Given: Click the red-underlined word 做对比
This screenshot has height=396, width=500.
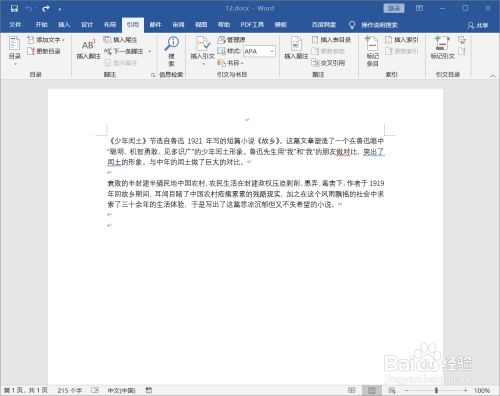Looking at the screenshot, I should coord(344,152).
